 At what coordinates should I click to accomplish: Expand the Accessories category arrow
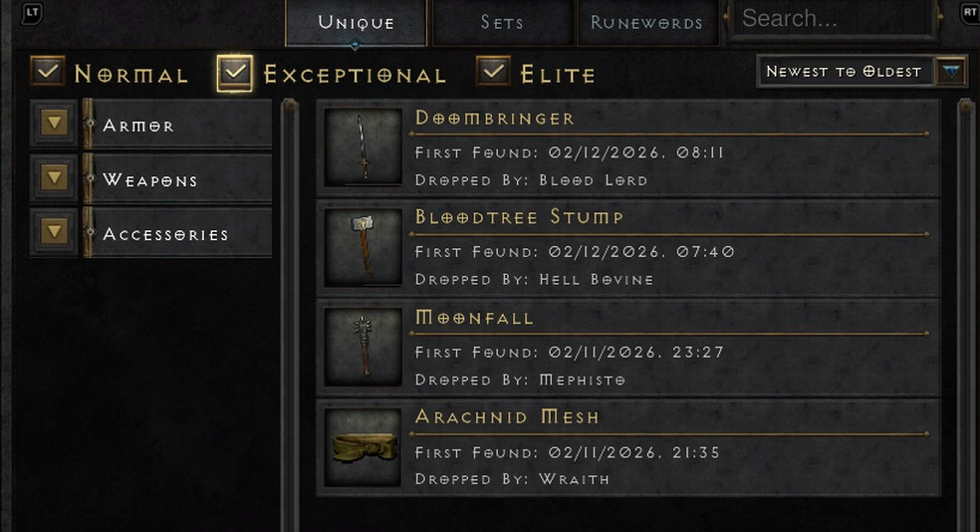click(x=55, y=232)
